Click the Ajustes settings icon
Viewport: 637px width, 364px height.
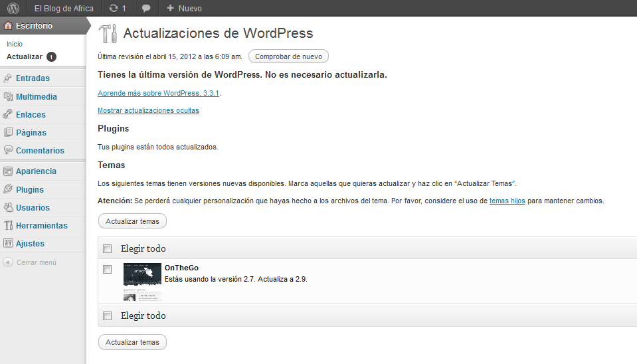pos(8,243)
